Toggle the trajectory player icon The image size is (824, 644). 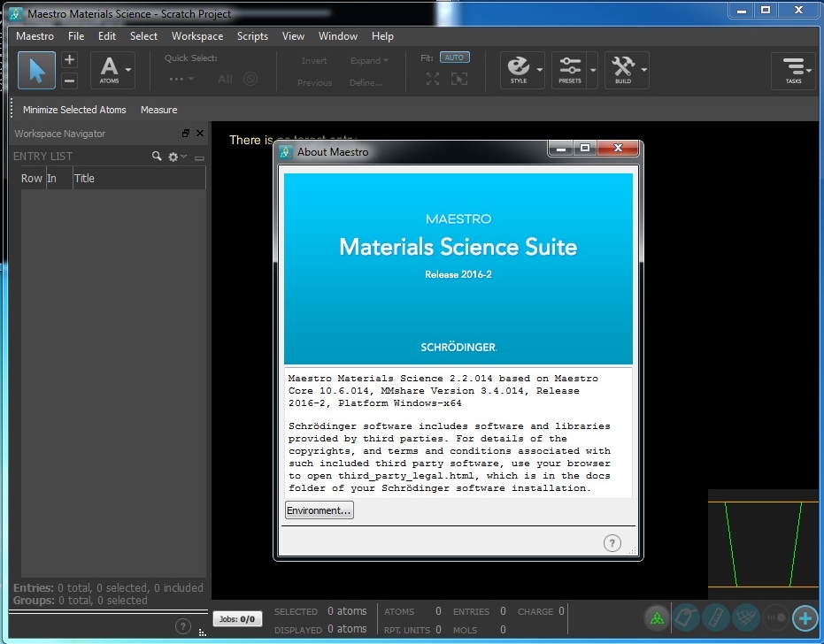[x=775, y=617]
